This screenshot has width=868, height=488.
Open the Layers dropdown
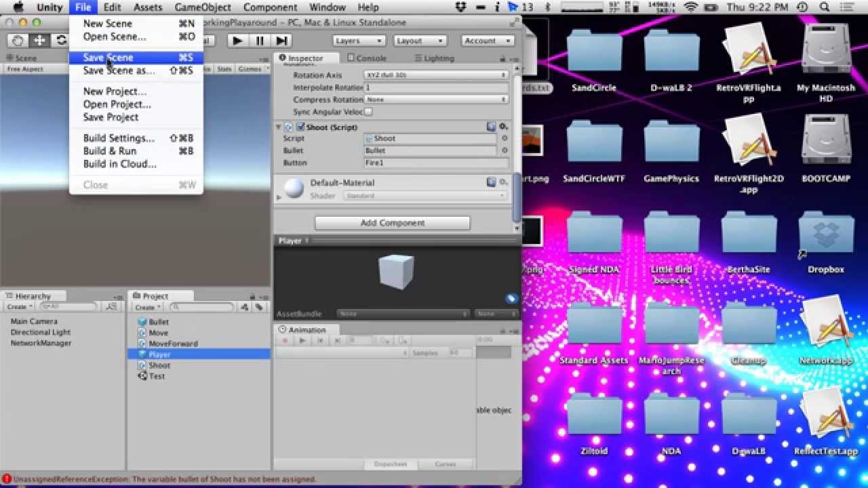coord(359,41)
